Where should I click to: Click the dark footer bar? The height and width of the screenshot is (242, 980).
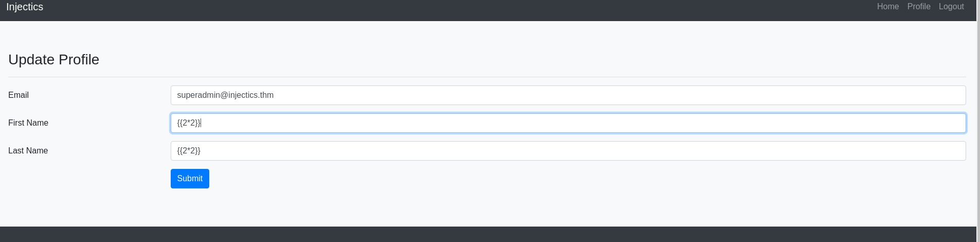click(487, 234)
